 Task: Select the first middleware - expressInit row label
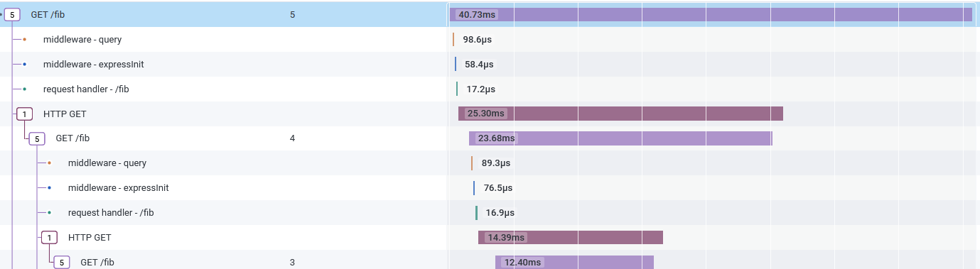click(94, 65)
